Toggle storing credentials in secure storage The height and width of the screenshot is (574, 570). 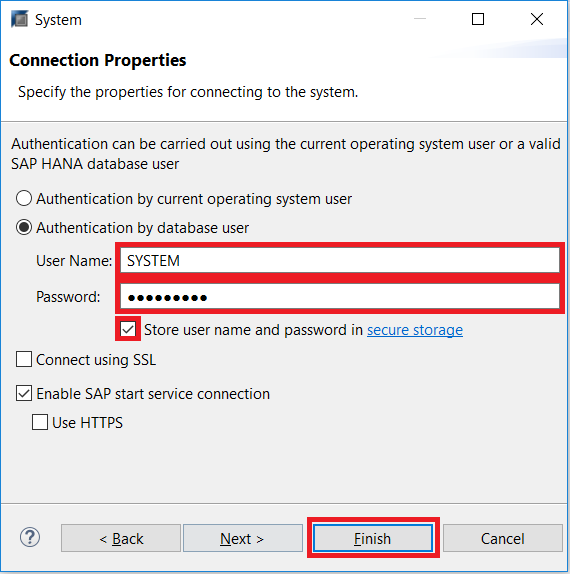click(128, 329)
